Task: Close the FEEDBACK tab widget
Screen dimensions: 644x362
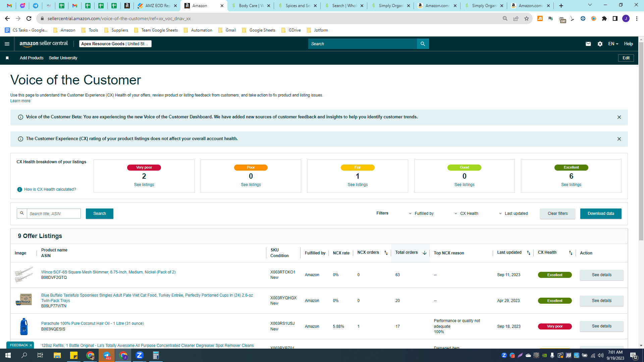Action: (31, 345)
